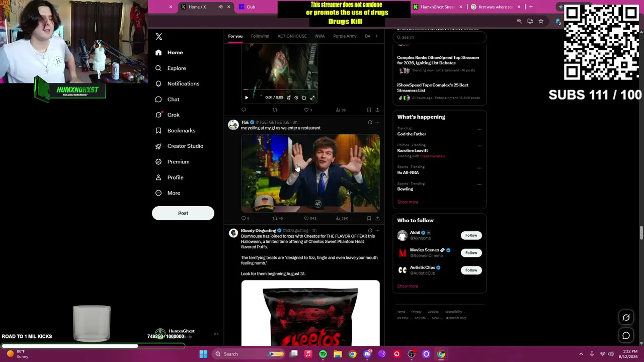This screenshot has width=644, height=362.
Task: Open the TGE post video thumbnail
Action: [x=310, y=173]
